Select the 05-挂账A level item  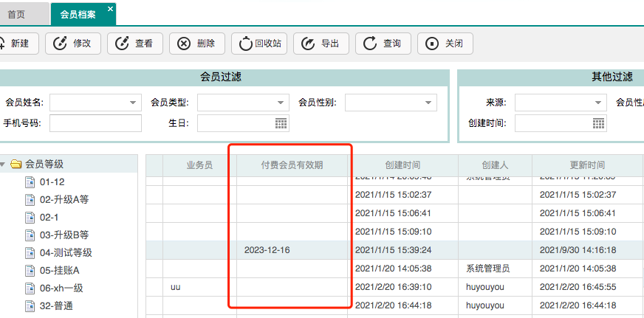(x=59, y=270)
